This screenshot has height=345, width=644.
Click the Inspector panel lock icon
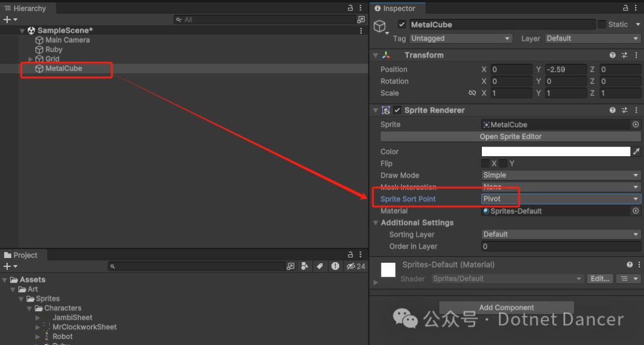pyautogui.click(x=625, y=8)
